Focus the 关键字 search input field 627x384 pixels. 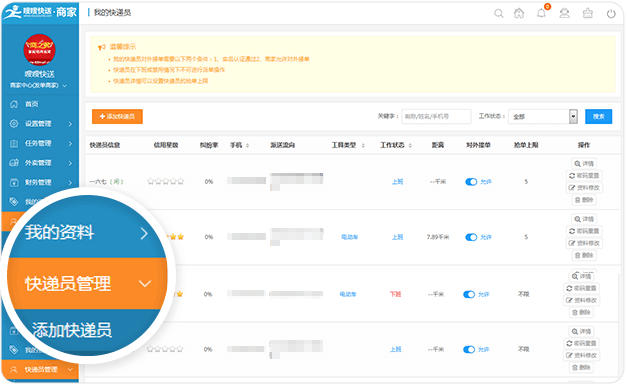click(x=436, y=116)
